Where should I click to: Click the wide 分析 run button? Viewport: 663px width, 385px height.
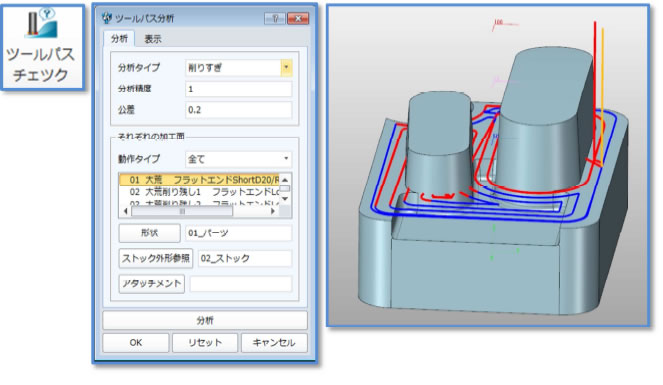pos(205,320)
